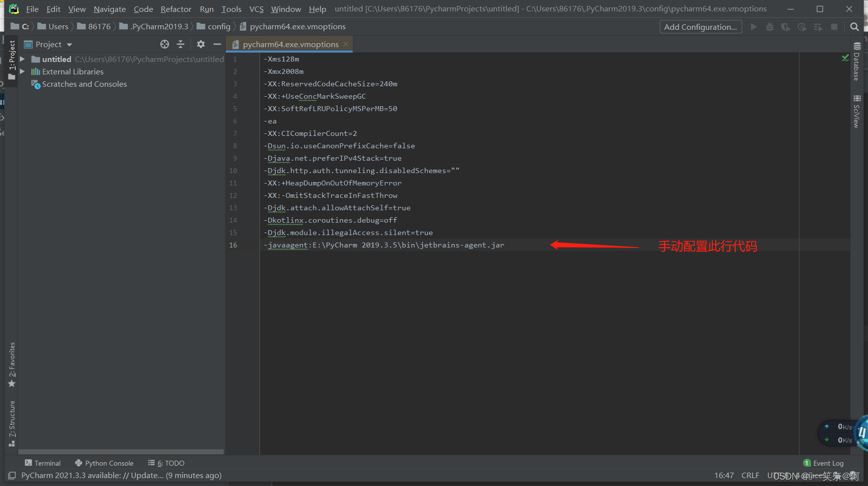Click the Project panel horizontal scrollbar

coord(121,452)
